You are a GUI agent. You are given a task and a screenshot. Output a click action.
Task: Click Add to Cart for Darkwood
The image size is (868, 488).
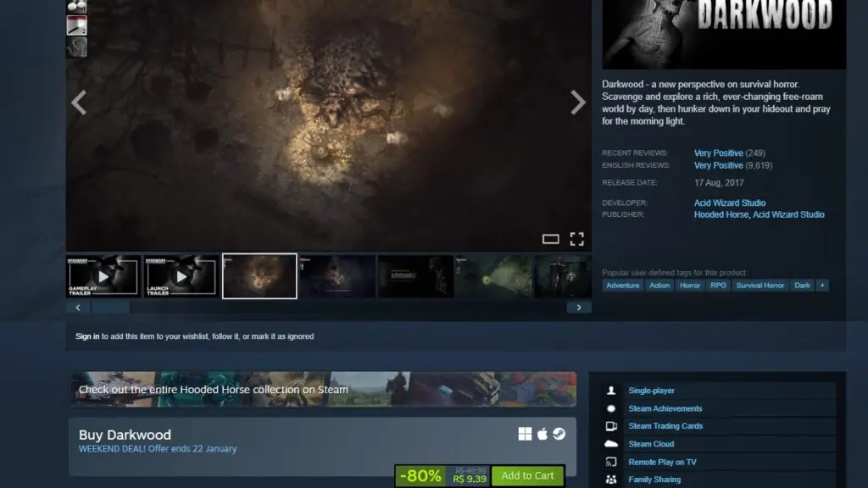click(527, 475)
